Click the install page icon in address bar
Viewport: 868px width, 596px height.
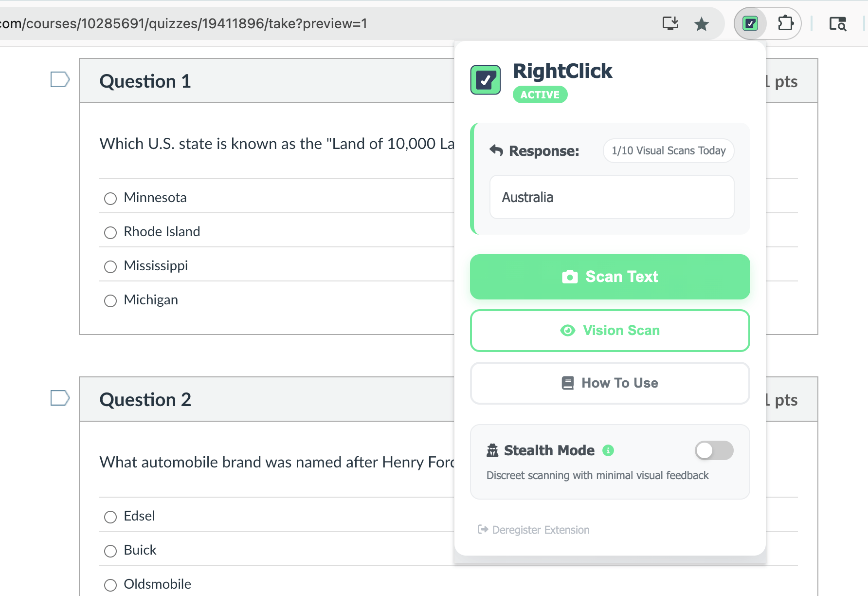670,22
